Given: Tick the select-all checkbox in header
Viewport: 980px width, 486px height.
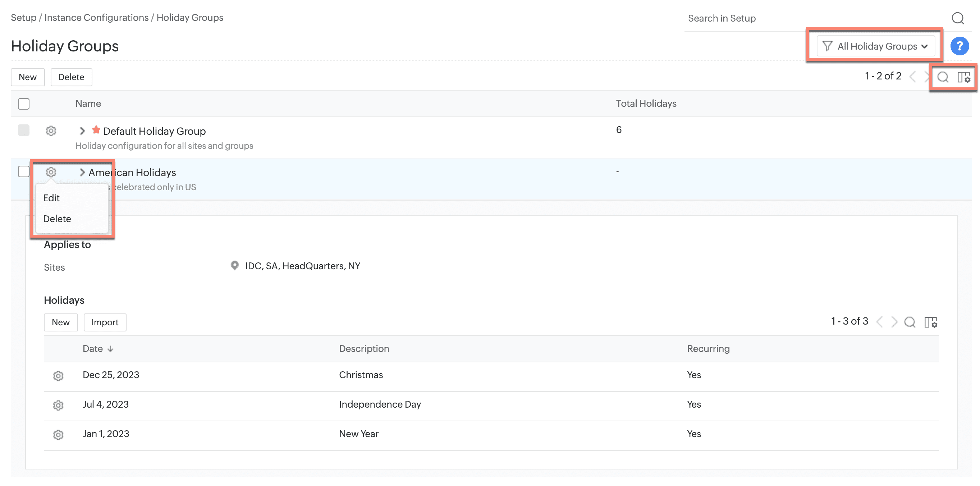Looking at the screenshot, I should point(24,104).
